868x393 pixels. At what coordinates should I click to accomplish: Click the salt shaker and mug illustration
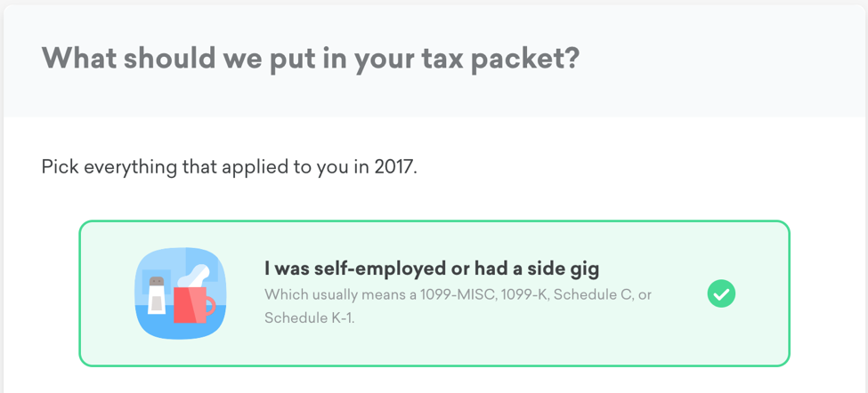(181, 293)
